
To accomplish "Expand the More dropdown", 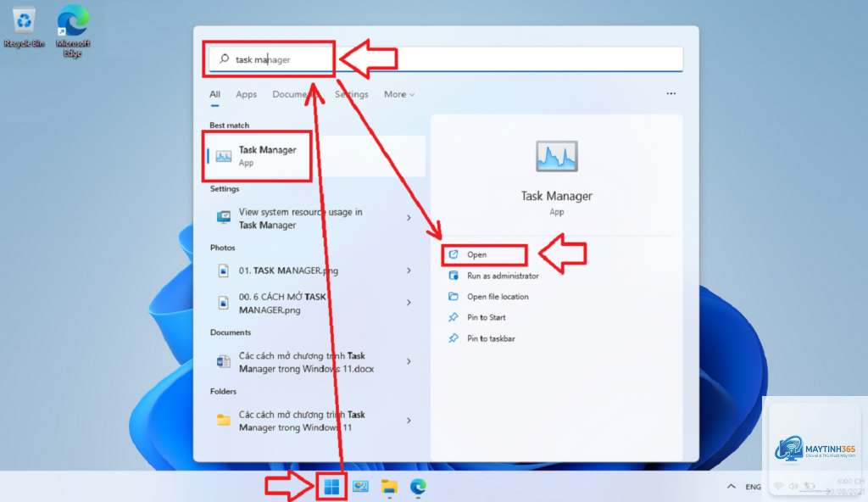I will click(x=399, y=94).
